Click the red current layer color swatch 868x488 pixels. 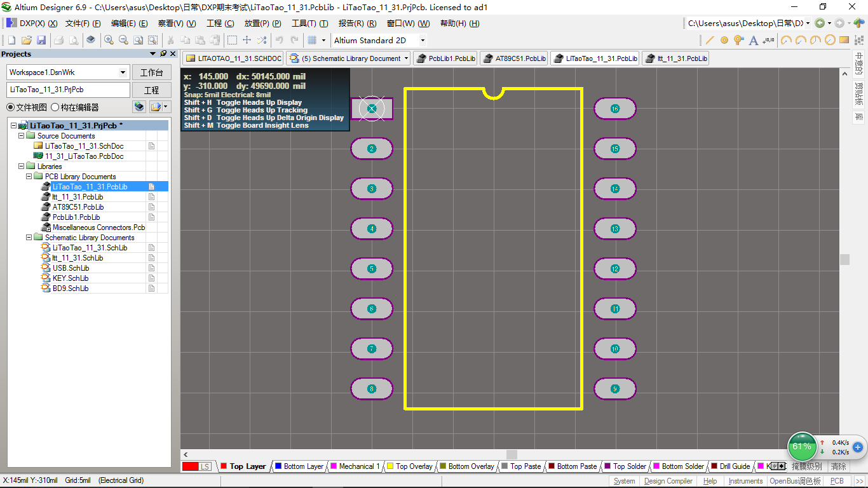pyautogui.click(x=191, y=466)
